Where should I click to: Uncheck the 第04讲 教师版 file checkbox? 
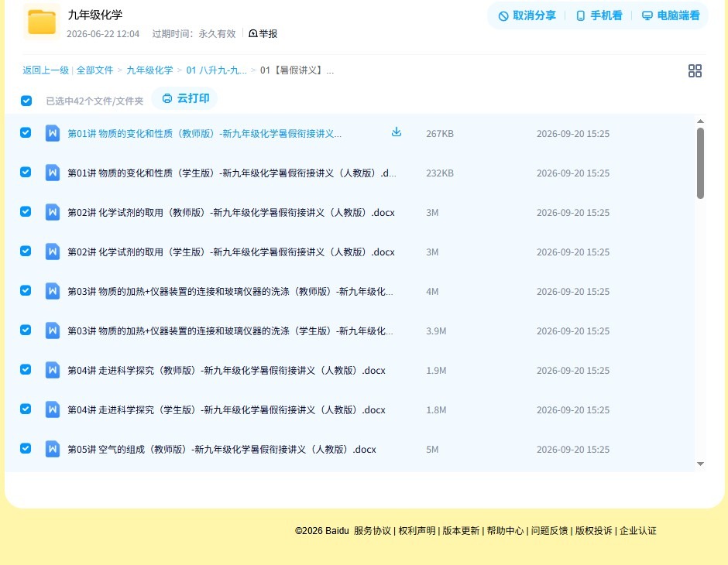(x=26, y=369)
